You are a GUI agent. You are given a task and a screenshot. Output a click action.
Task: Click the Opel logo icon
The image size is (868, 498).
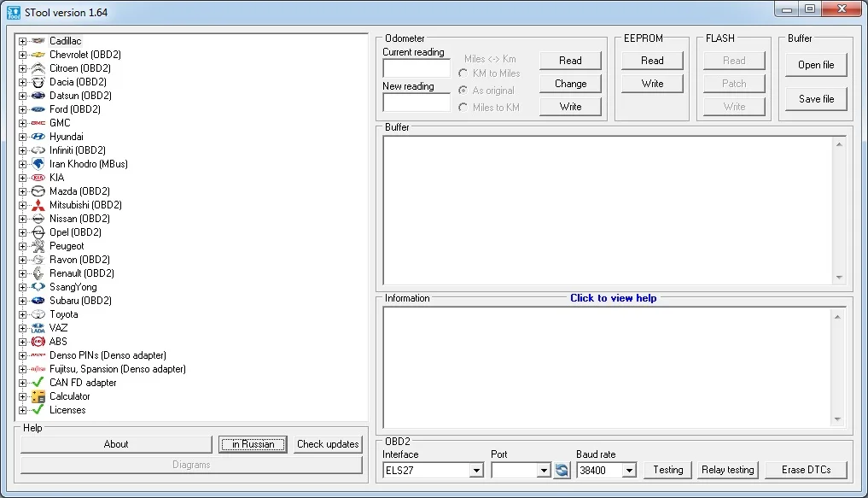(x=38, y=232)
